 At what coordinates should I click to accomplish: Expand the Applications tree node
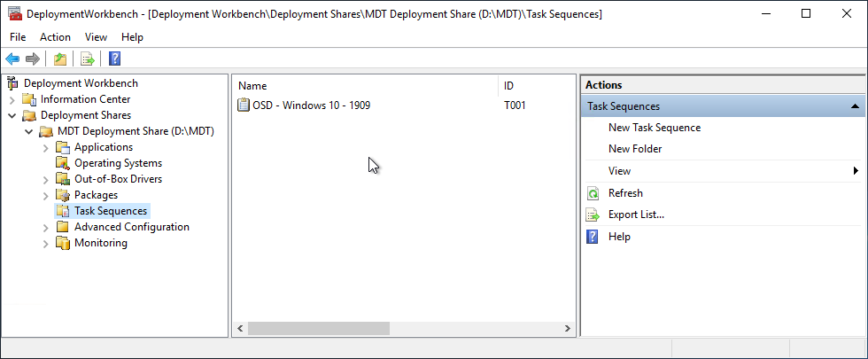click(46, 147)
